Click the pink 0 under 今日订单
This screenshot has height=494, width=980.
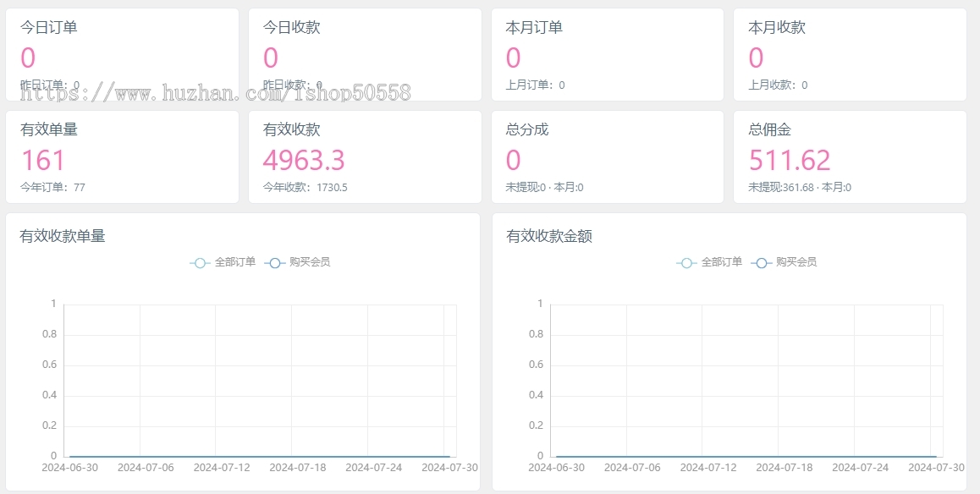point(28,58)
